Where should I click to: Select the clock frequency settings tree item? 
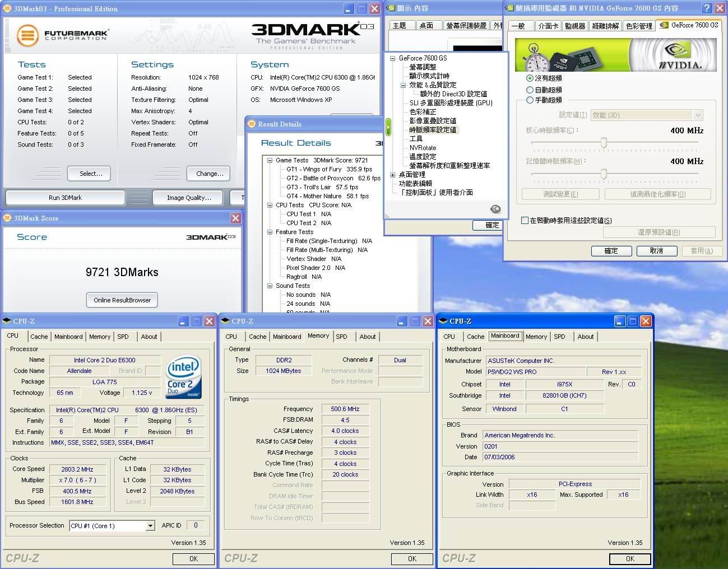[x=433, y=130]
